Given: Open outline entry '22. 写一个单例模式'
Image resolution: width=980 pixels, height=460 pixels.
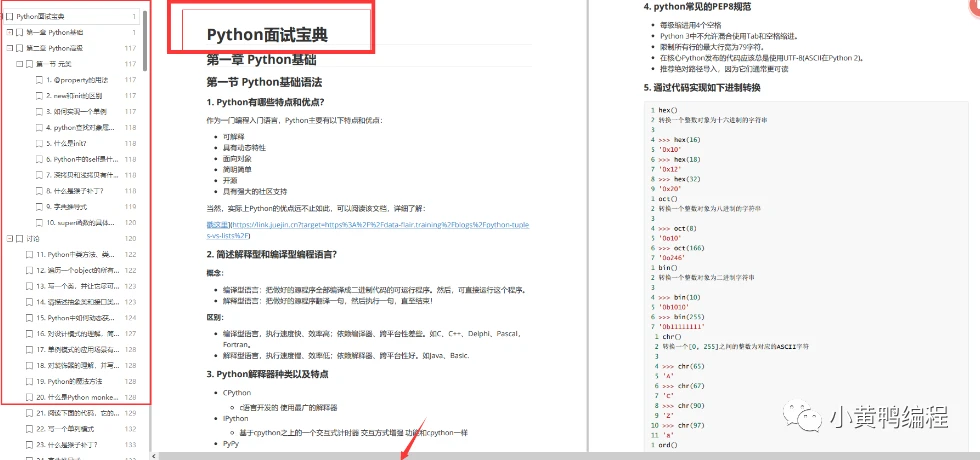Looking at the screenshot, I should 67,429.
